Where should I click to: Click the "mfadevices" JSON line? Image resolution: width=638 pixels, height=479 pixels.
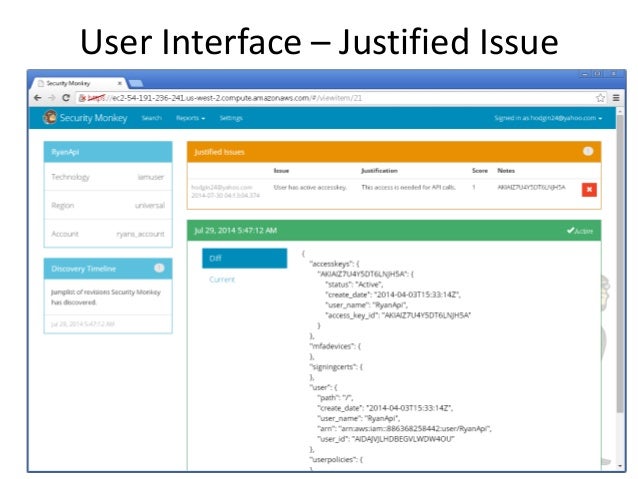coord(335,346)
